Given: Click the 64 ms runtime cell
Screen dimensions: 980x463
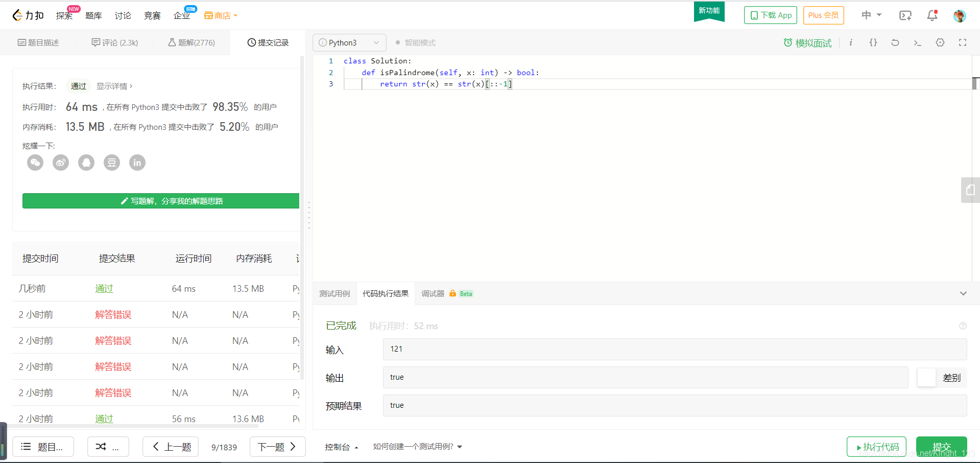Looking at the screenshot, I should tap(184, 289).
